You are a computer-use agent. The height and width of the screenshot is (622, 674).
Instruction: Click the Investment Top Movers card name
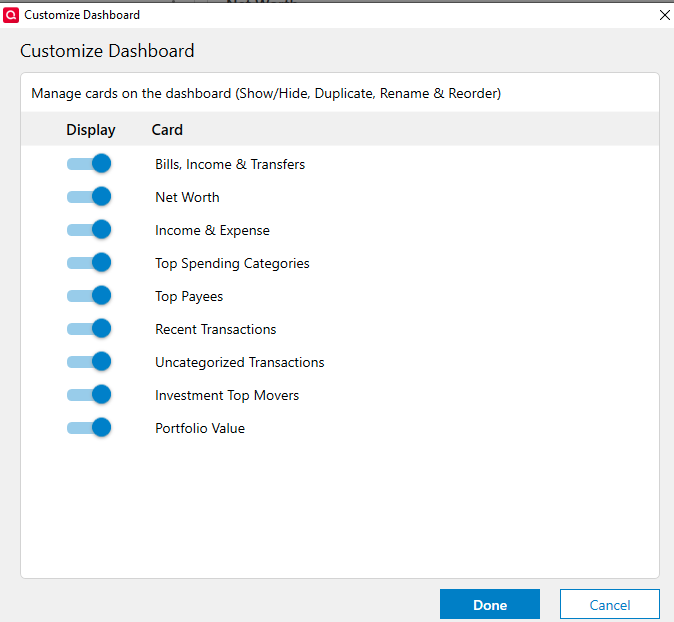click(x=227, y=395)
